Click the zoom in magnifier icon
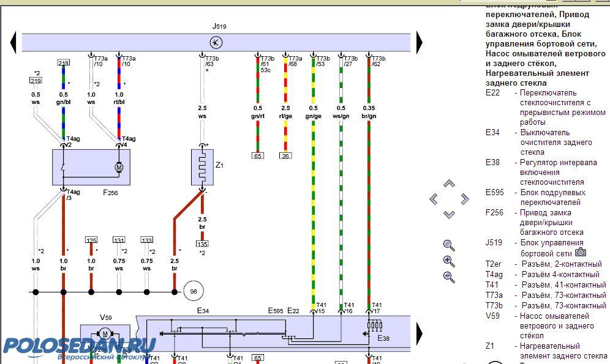Viewport: 610px width, 364px height. [449, 261]
